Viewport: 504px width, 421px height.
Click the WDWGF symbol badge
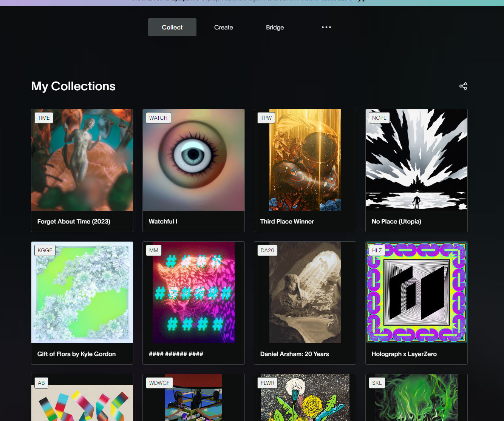click(x=159, y=383)
